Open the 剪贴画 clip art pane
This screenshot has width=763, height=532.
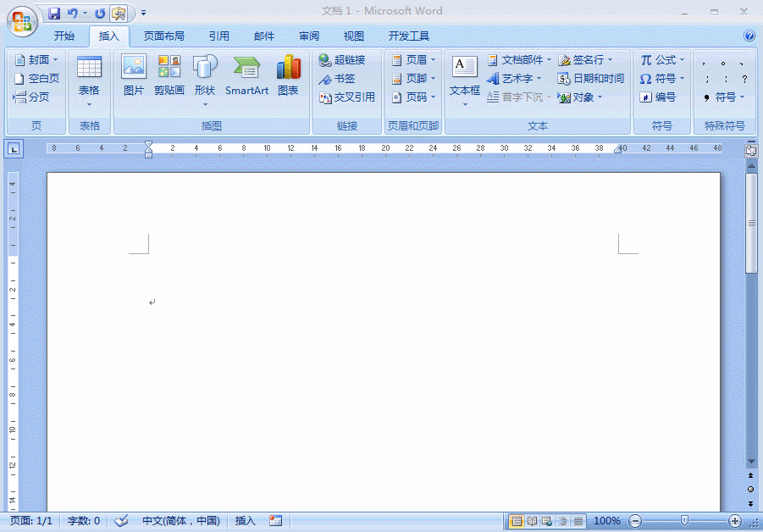[x=169, y=75]
